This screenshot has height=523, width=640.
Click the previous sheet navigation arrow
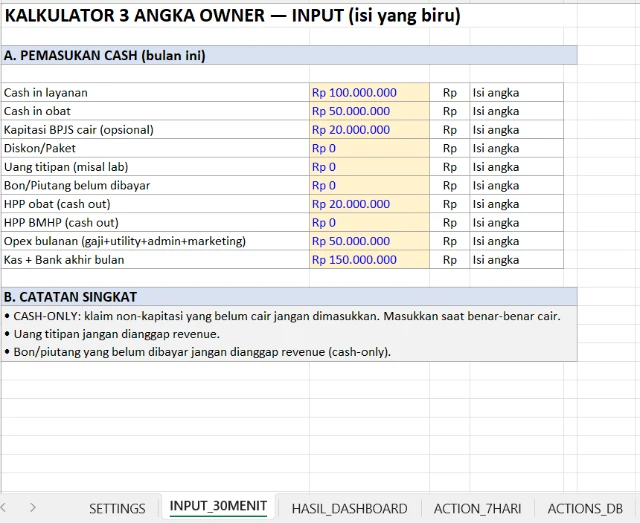8,507
